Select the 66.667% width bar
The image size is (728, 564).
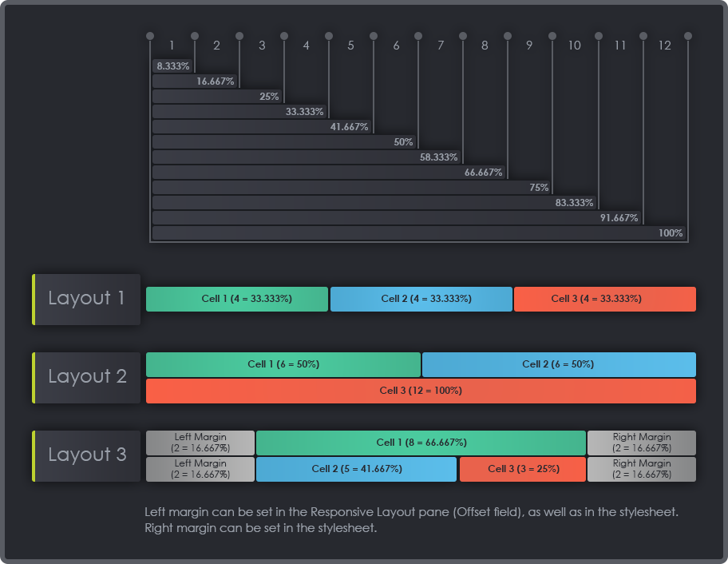click(x=329, y=173)
